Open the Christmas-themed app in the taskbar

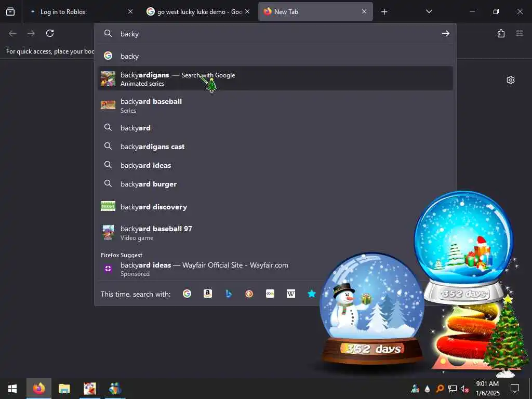pyautogui.click(x=90, y=389)
